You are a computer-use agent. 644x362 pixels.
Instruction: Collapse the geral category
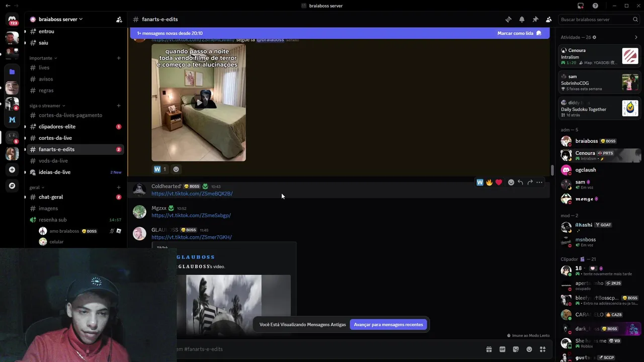tap(37, 187)
